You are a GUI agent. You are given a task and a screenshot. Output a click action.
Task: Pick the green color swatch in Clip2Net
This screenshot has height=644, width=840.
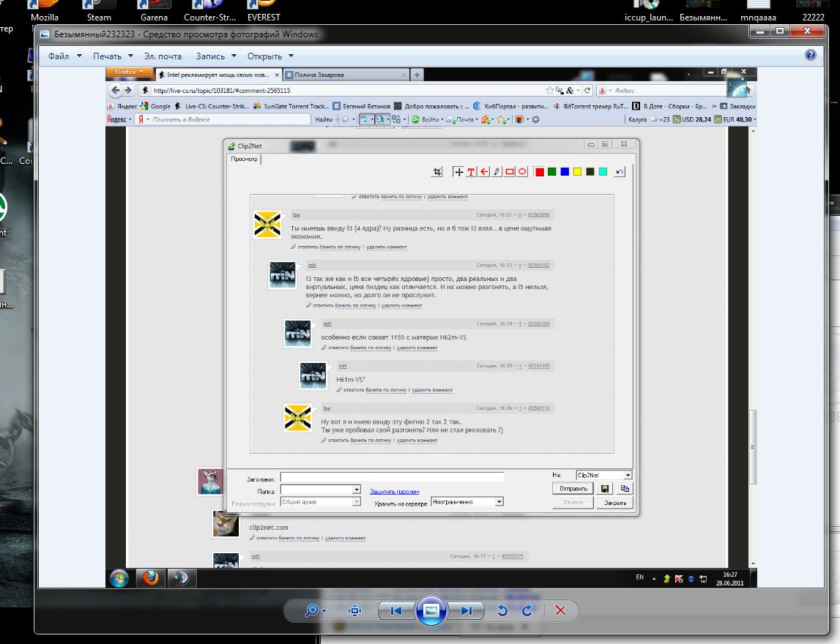(551, 172)
